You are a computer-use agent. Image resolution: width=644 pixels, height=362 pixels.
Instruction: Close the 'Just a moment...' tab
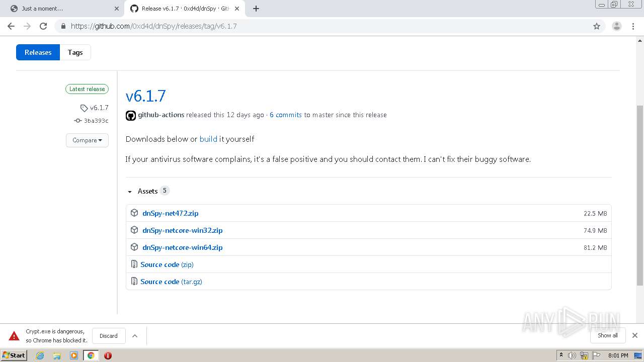click(x=117, y=9)
